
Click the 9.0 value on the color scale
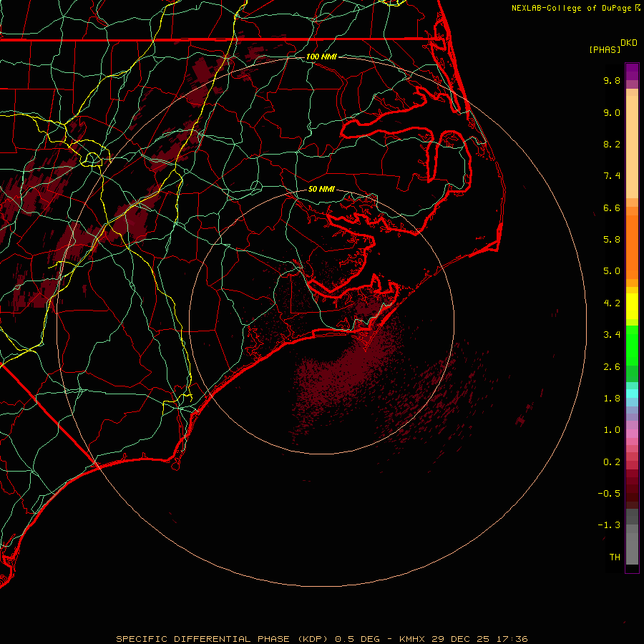[612, 112]
